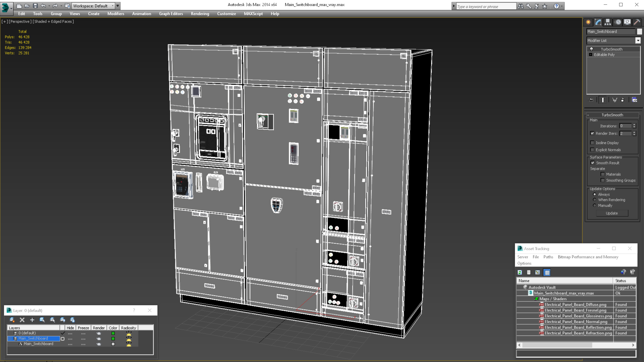Screen dimensions: 644x362
Task: Click Refresh icon in Asset Tracking
Action: click(x=520, y=272)
